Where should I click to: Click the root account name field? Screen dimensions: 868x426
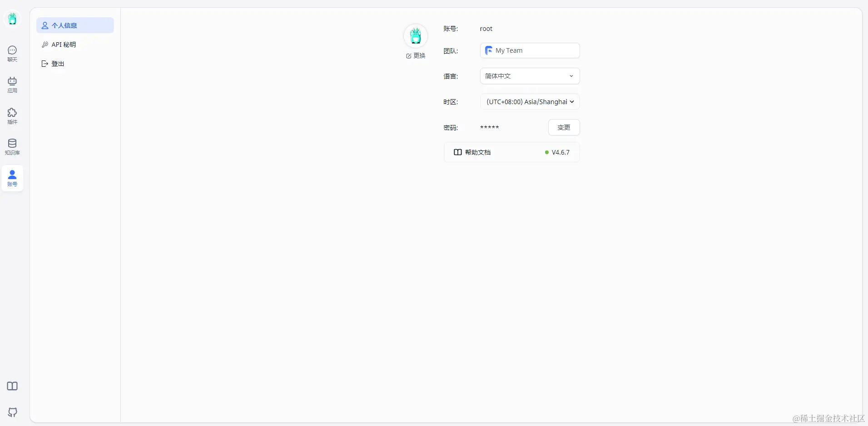(485, 28)
